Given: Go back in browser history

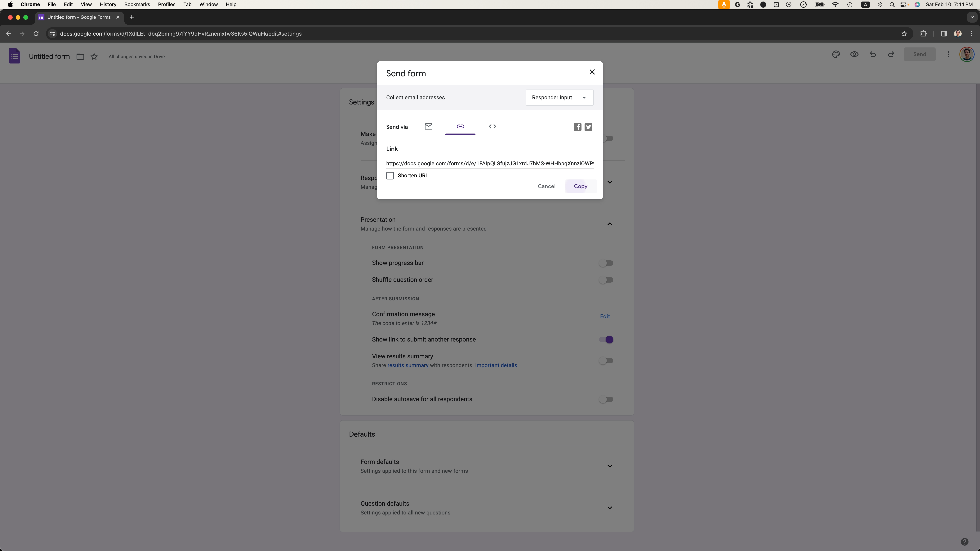Looking at the screenshot, I should click(8, 34).
